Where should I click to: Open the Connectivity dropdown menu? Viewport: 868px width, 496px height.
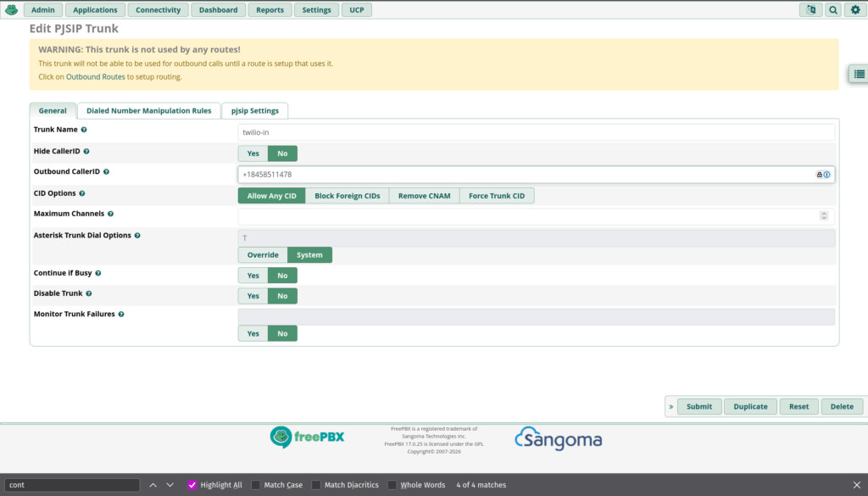159,10
